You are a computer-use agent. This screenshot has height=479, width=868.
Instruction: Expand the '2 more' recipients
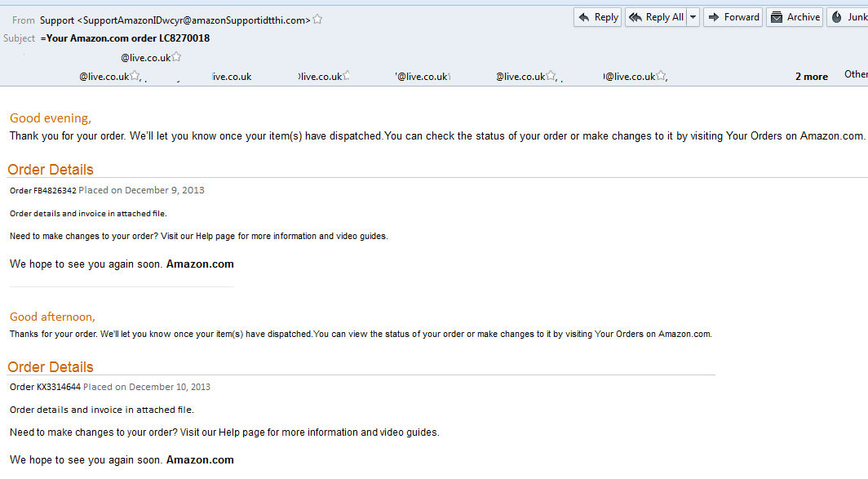coord(811,77)
